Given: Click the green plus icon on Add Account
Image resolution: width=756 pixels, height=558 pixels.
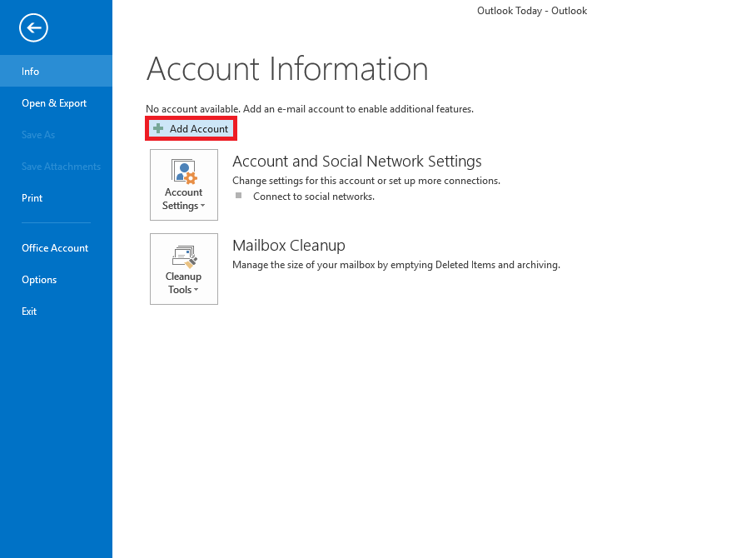Looking at the screenshot, I should (x=158, y=128).
